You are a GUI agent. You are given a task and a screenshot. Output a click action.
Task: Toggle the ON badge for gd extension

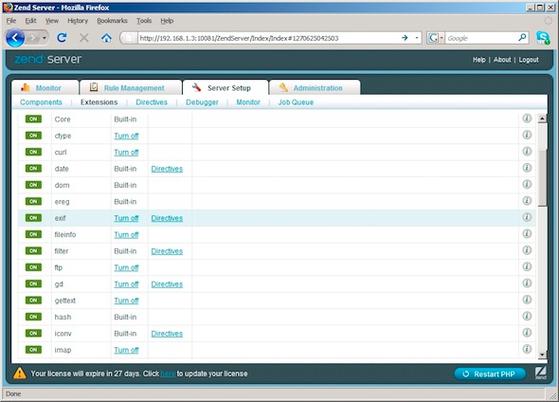(34, 284)
